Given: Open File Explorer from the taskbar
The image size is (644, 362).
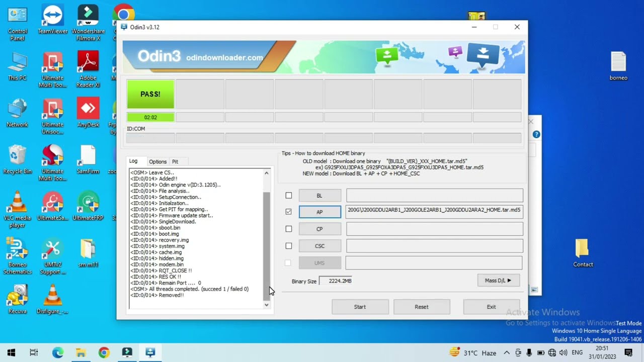Looking at the screenshot, I should click(80, 352).
